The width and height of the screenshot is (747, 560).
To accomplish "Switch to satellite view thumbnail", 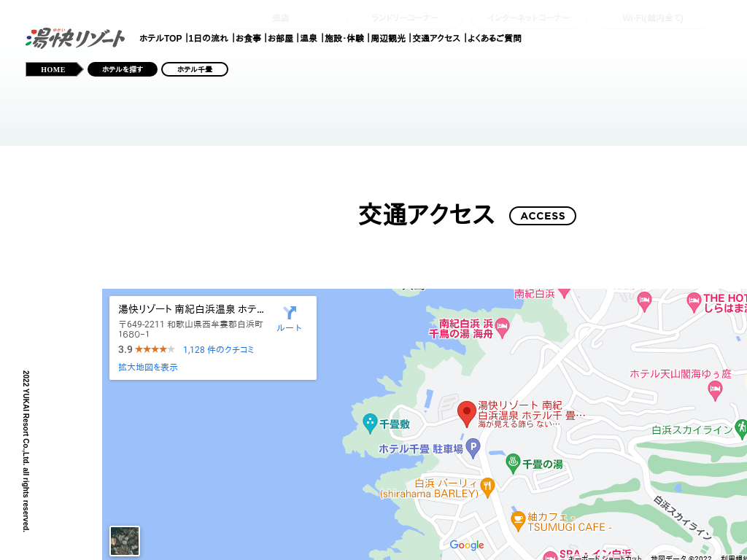I will (x=125, y=541).
